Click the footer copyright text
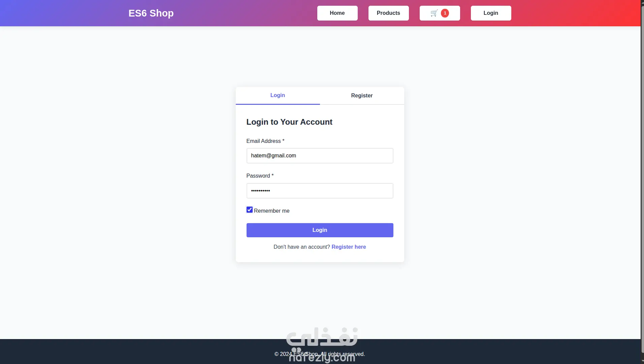 [x=320, y=354]
